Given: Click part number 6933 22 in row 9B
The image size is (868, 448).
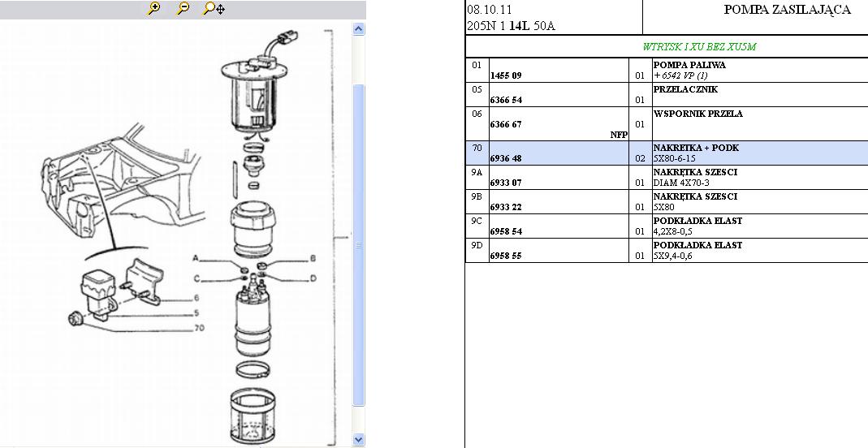Looking at the screenshot, I should click(x=506, y=207).
